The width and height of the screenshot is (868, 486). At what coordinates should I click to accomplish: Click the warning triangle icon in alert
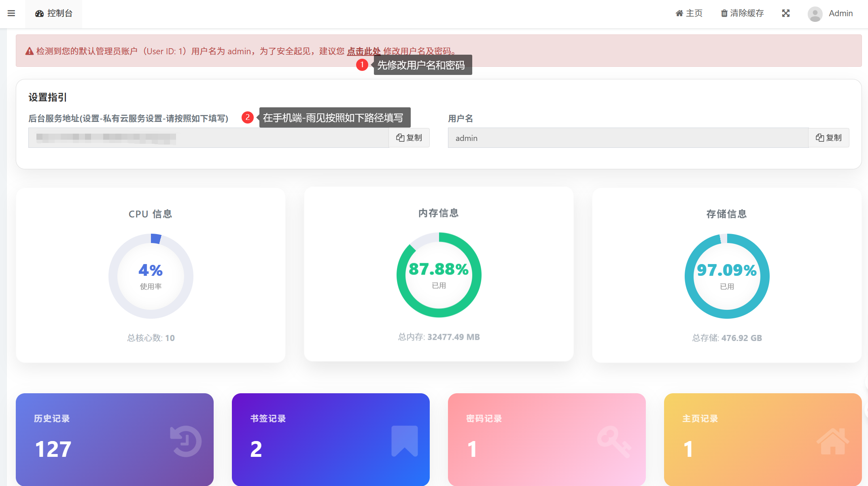[x=29, y=51]
